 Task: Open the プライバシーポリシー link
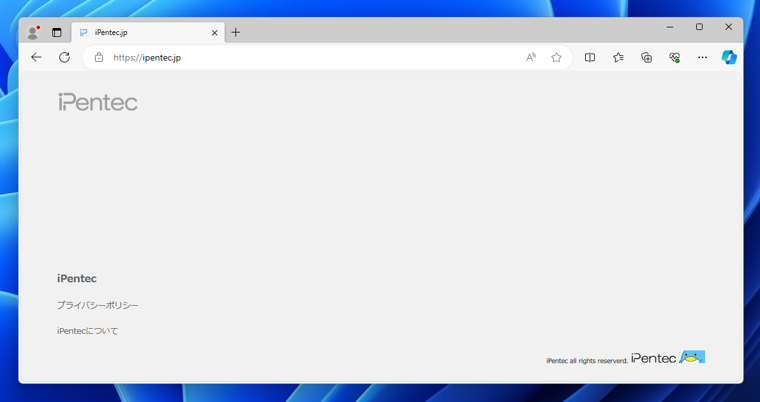(97, 305)
